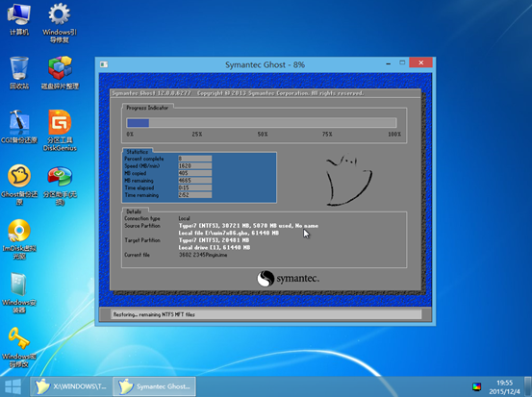Click the ghost mascot drawing
The height and width of the screenshot is (397, 532).
pyautogui.click(x=349, y=180)
